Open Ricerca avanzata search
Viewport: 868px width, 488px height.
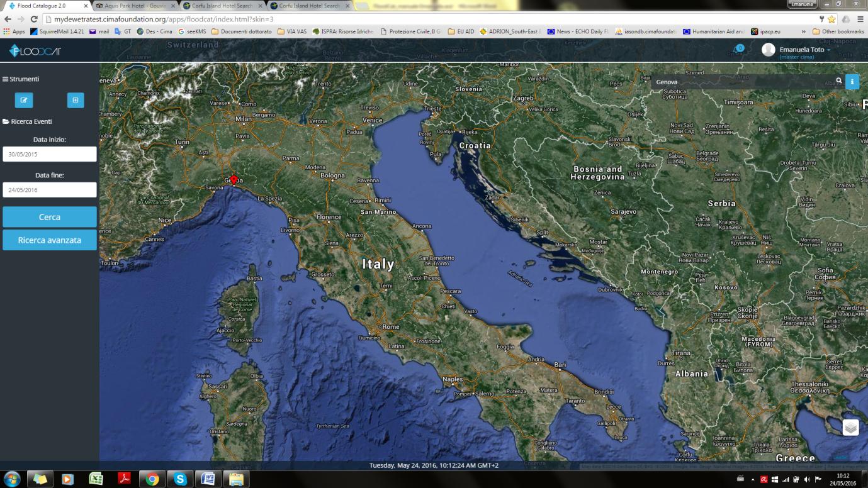pyautogui.click(x=50, y=240)
